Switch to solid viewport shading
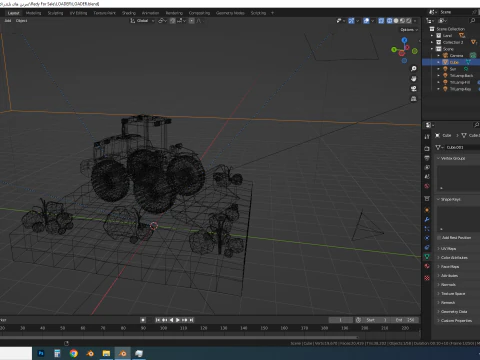Screen dimensions: 480x360 [396, 21]
